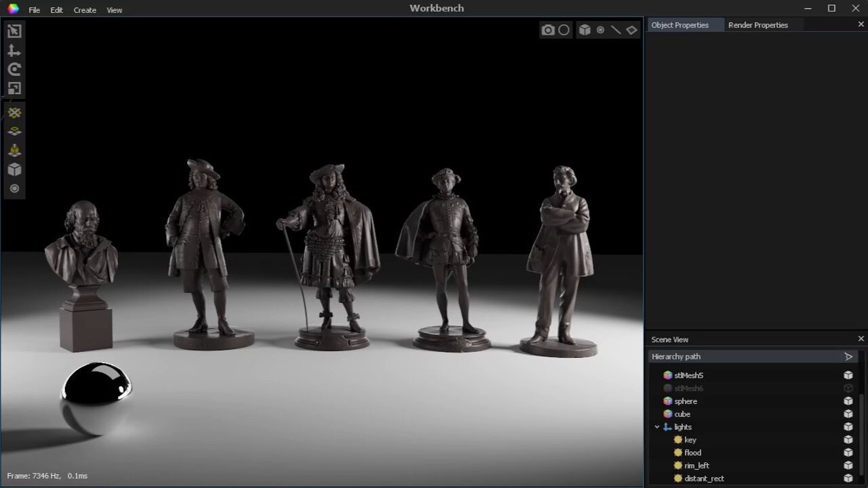The height and width of the screenshot is (488, 868).
Task: Open the Create menu
Action: click(x=85, y=10)
